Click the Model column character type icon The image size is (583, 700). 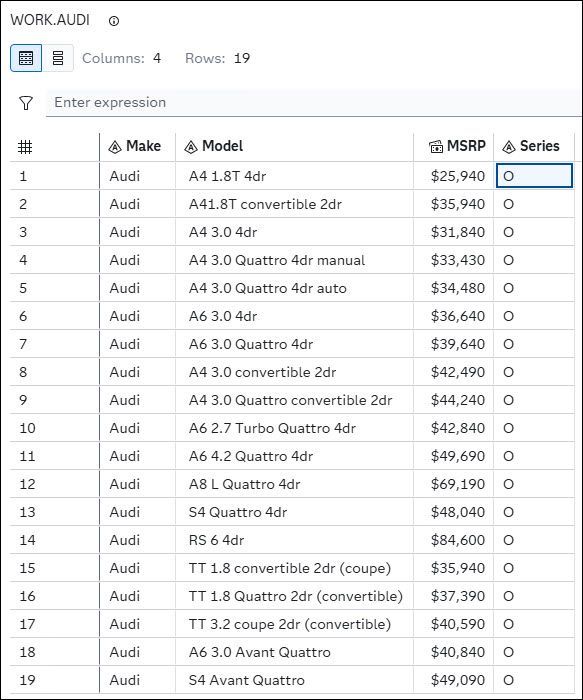191,147
